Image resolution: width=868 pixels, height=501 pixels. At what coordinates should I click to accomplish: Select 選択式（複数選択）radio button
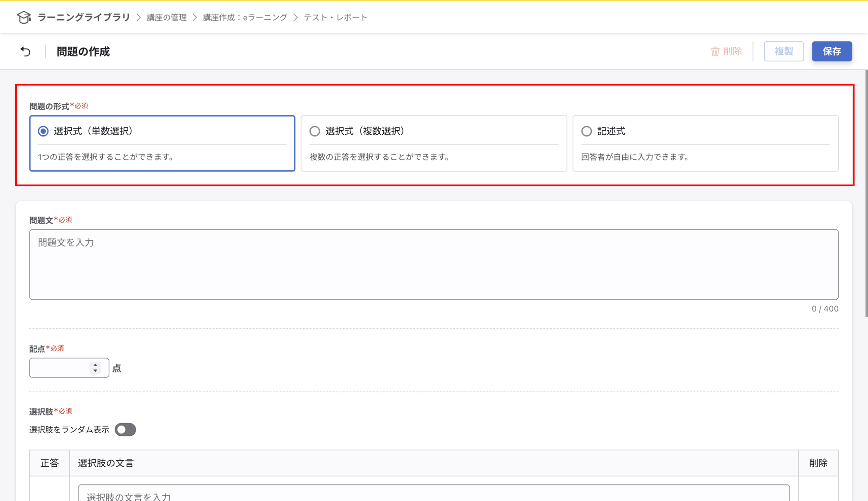pyautogui.click(x=315, y=131)
